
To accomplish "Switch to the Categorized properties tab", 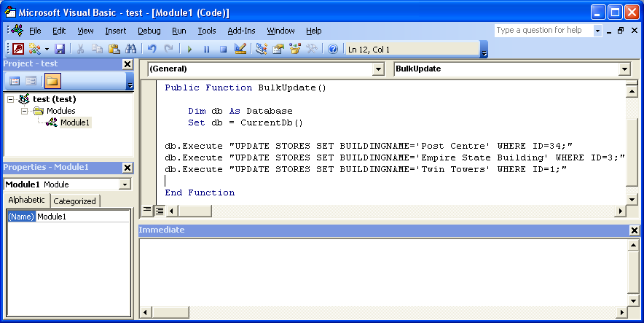I will (75, 201).
